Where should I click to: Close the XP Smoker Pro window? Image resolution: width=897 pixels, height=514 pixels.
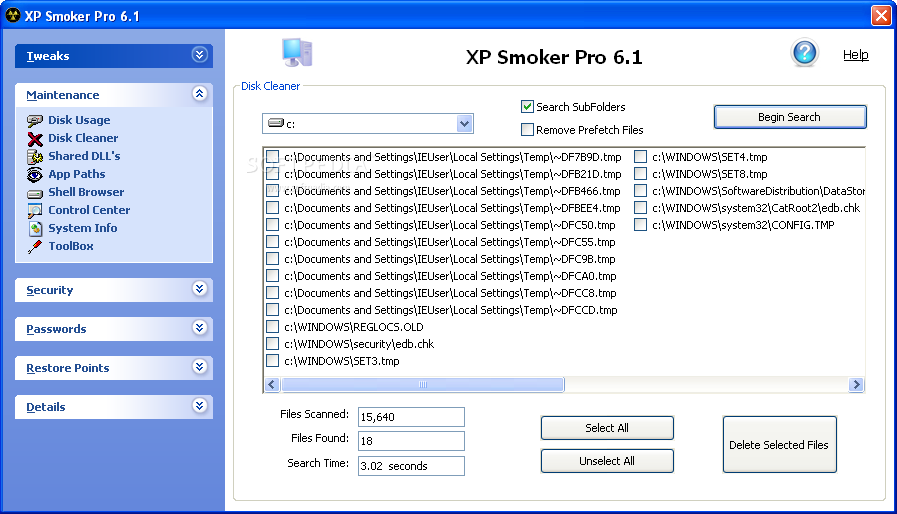881,15
